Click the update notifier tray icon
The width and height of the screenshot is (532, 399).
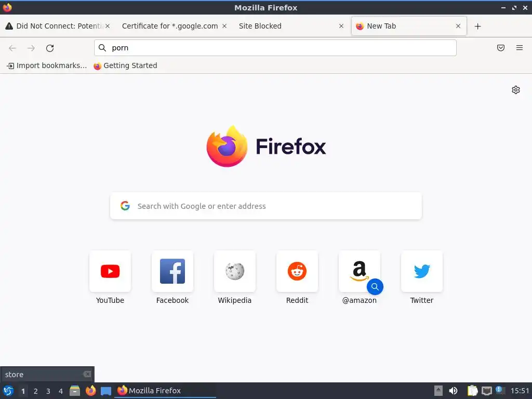(x=500, y=390)
